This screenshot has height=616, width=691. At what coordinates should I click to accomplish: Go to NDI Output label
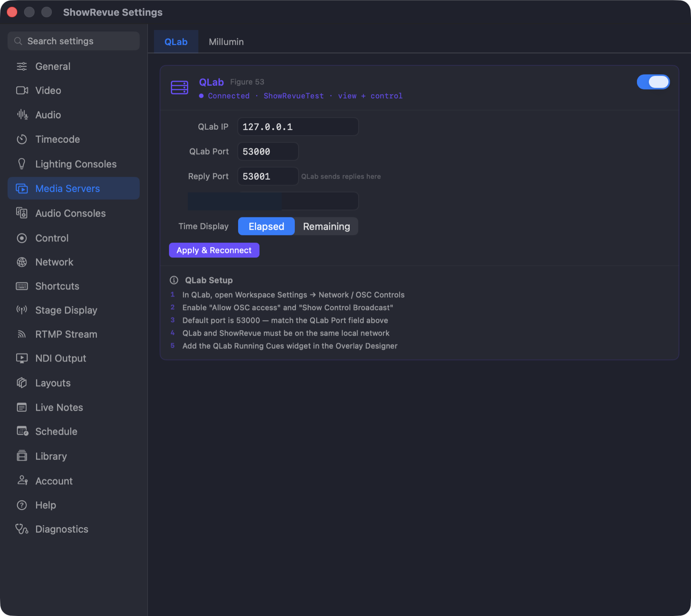[61, 358]
